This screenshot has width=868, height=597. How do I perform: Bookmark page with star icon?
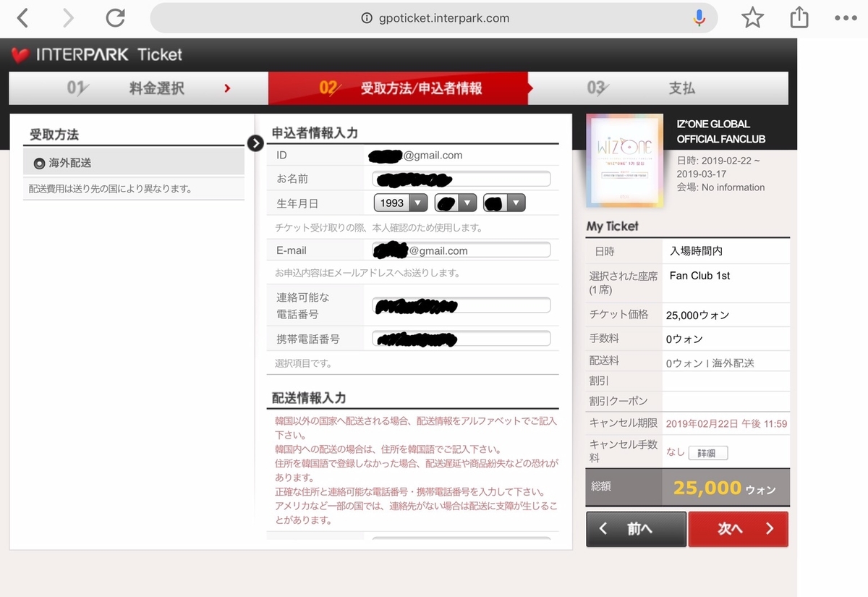[752, 18]
